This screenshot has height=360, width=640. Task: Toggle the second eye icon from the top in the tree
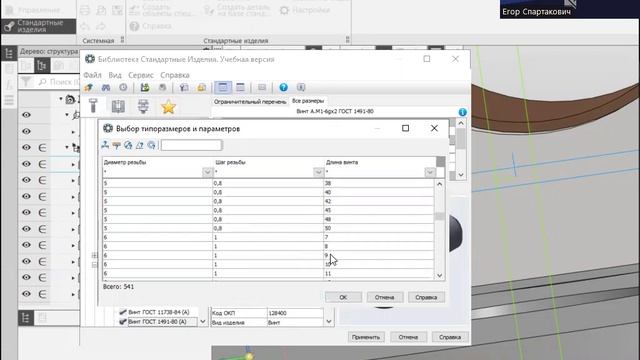[26, 131]
